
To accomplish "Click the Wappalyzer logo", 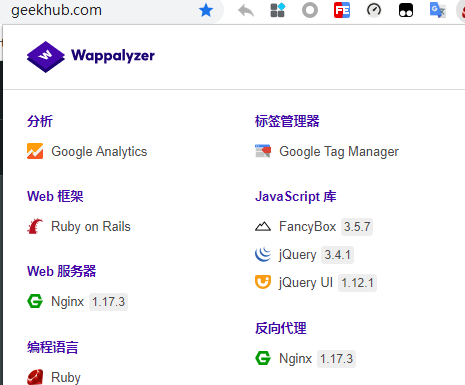I will tap(91, 56).
